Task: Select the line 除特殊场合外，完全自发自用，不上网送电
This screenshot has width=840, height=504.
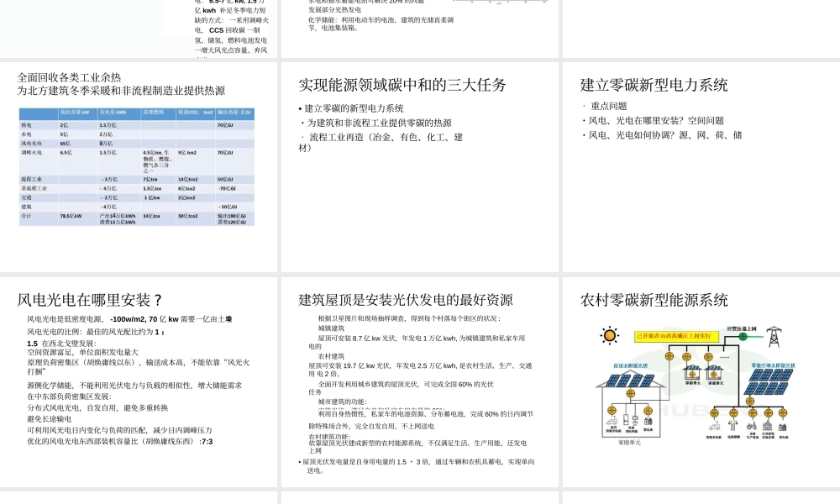Action: (x=371, y=427)
